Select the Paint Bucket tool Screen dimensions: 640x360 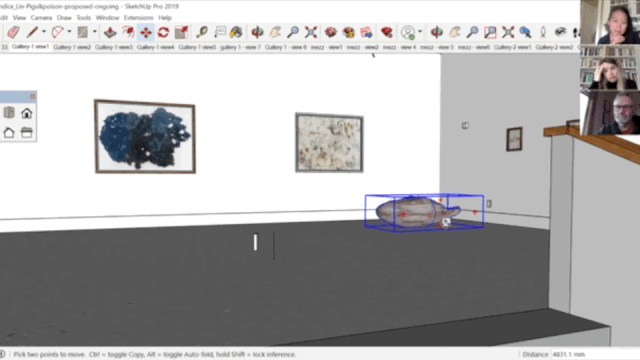236,32
